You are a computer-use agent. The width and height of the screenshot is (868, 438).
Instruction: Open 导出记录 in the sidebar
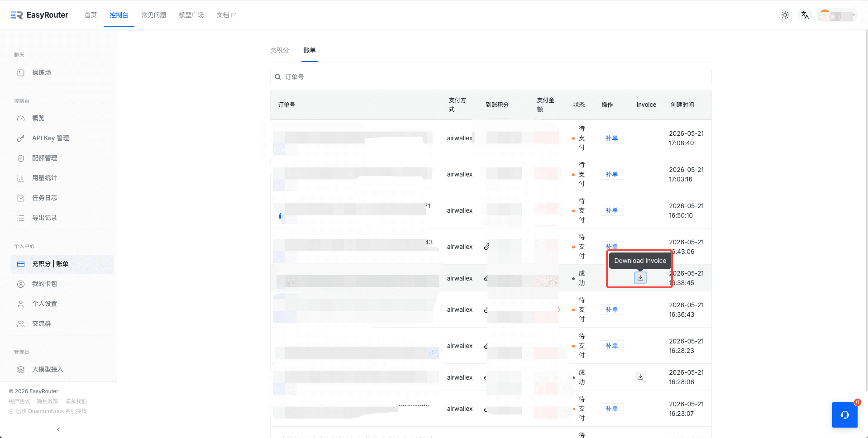coord(62,218)
